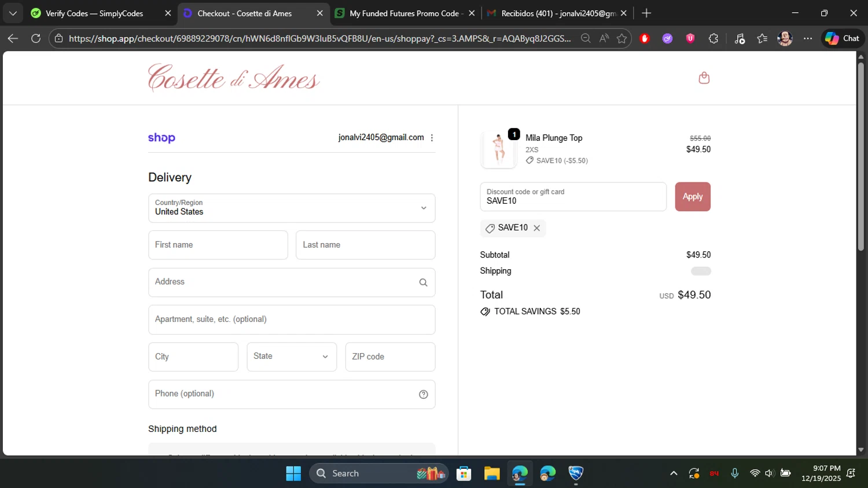Click the ZIP code field
Viewport: 868px width, 488px height.
click(390, 357)
